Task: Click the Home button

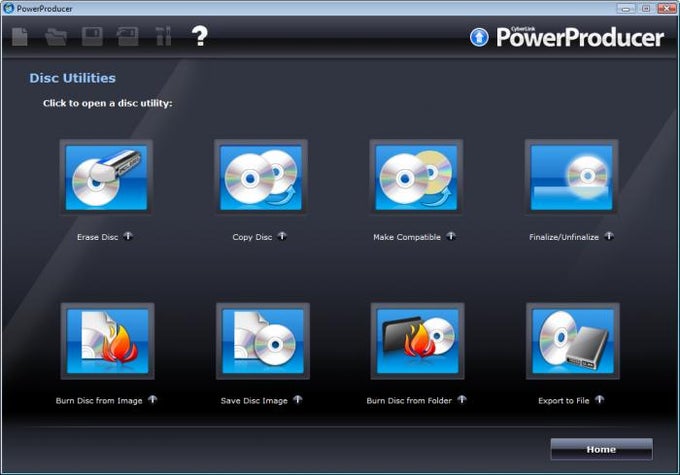Action: point(601,449)
